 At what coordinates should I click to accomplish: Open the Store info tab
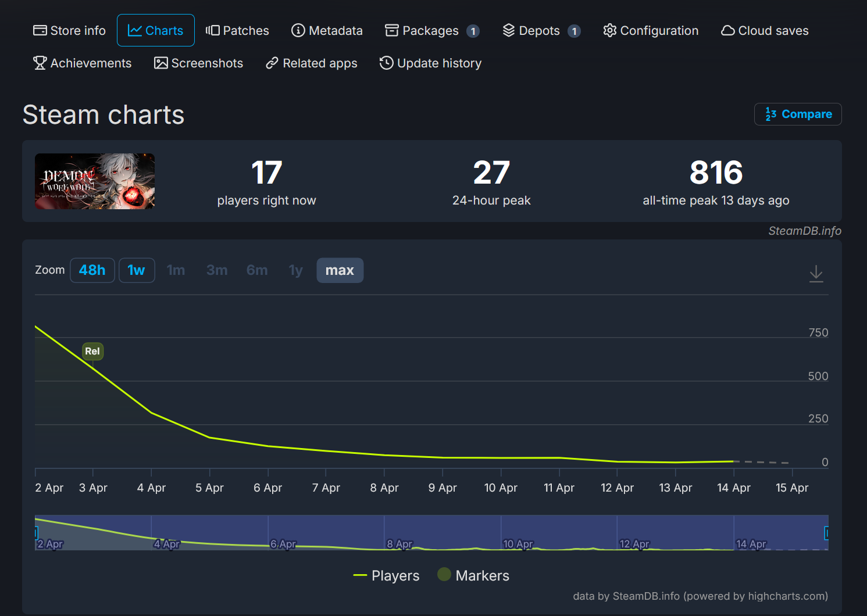69,31
